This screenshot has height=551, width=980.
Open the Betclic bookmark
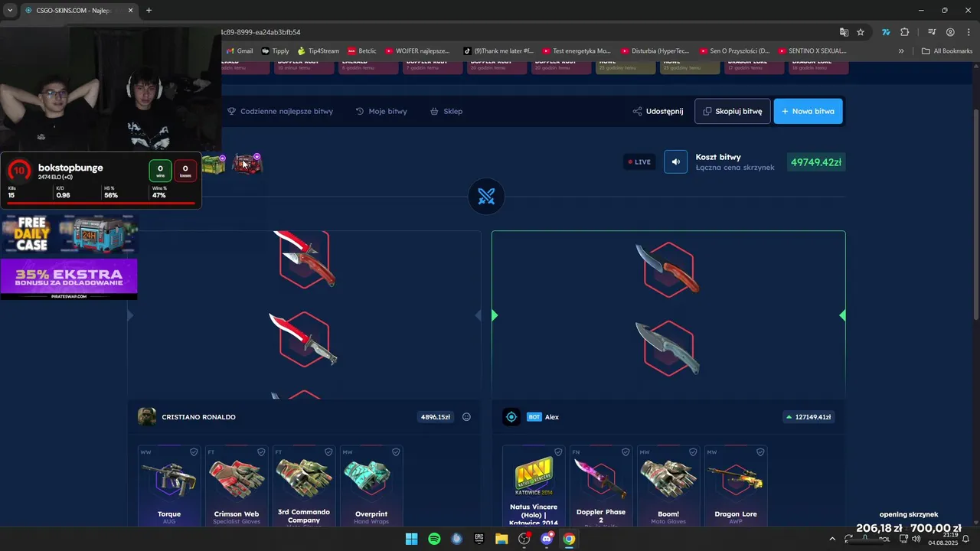pos(362,51)
